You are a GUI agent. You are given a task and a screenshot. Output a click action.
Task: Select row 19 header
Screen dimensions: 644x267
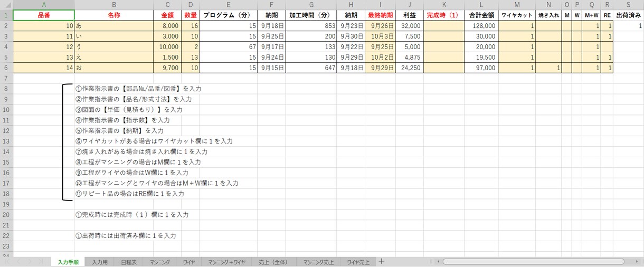[6, 204]
